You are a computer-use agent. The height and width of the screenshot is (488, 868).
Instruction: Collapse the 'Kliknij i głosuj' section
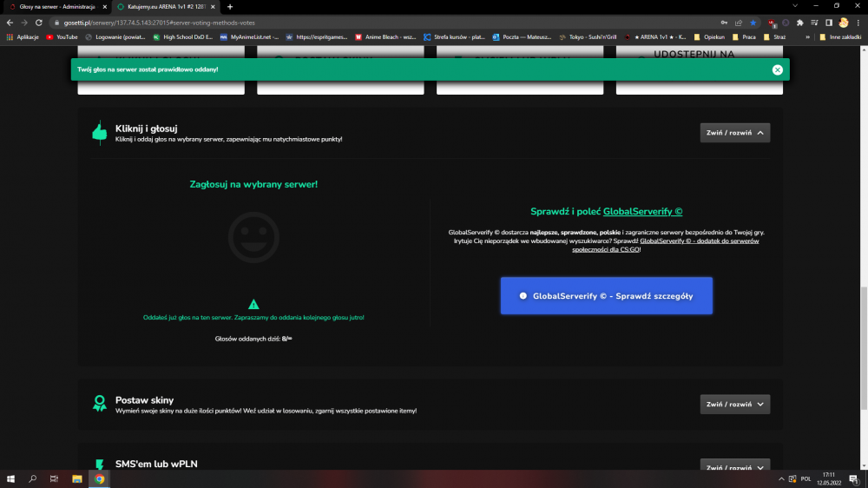[x=734, y=133]
